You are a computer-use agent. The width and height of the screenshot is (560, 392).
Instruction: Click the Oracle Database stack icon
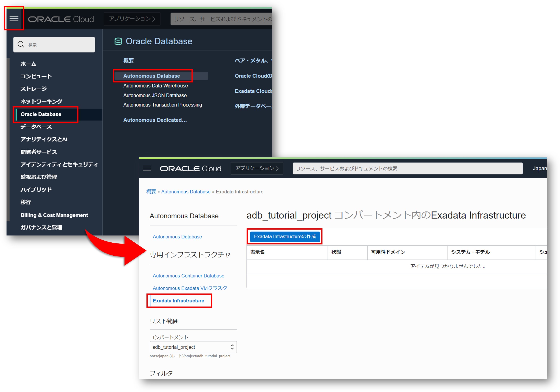point(118,41)
